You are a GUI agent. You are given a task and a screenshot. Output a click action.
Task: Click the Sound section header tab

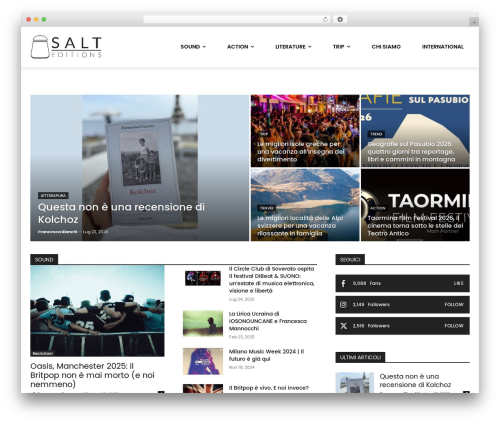pyautogui.click(x=44, y=259)
